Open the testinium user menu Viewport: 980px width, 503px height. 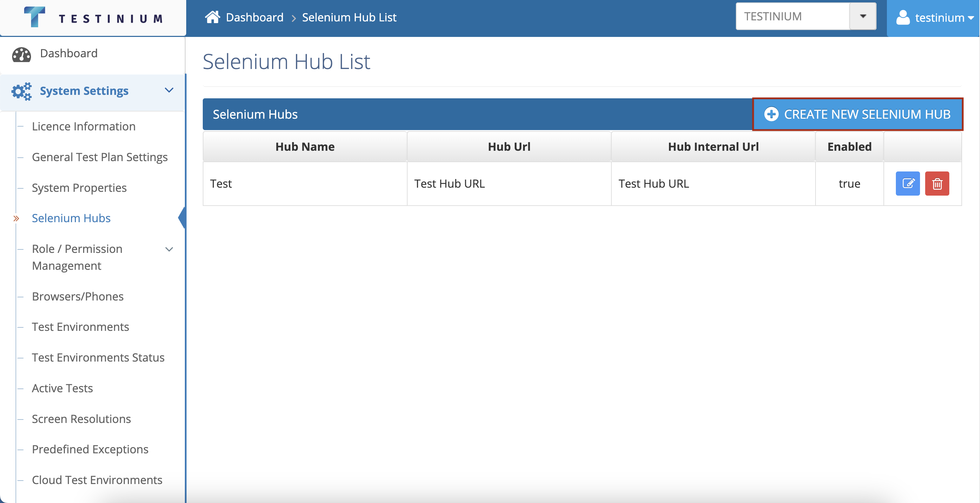pyautogui.click(x=939, y=18)
